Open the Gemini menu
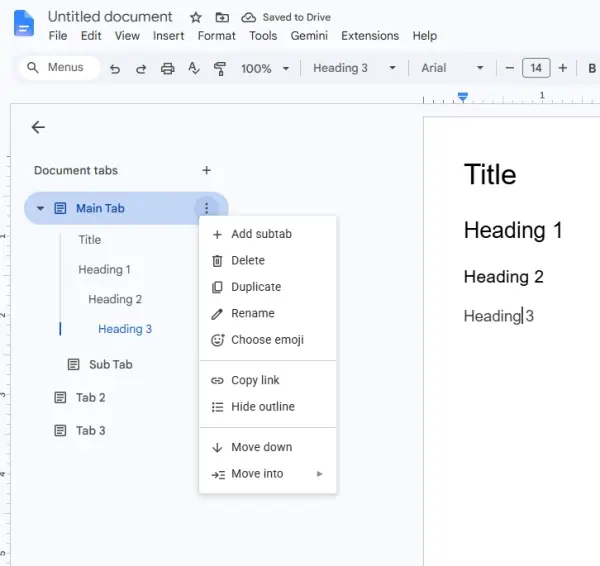The height and width of the screenshot is (566, 600). (x=309, y=36)
